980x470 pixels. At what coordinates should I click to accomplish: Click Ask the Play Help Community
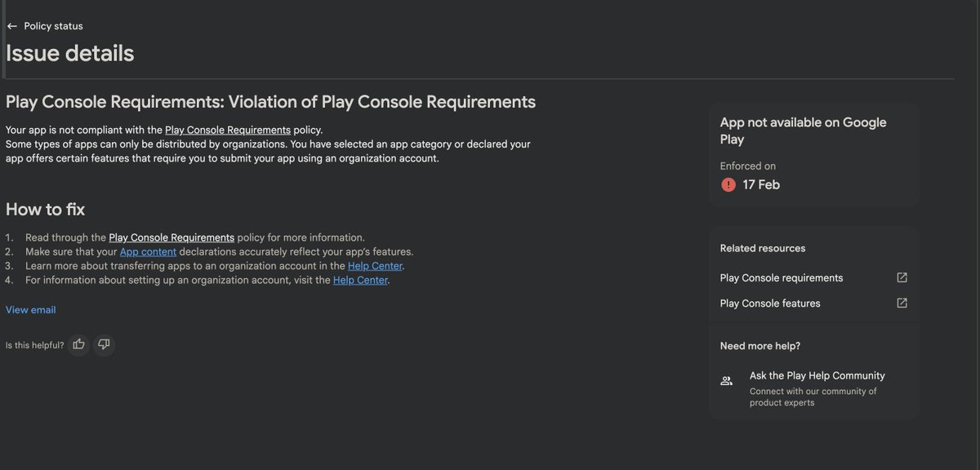pos(817,376)
